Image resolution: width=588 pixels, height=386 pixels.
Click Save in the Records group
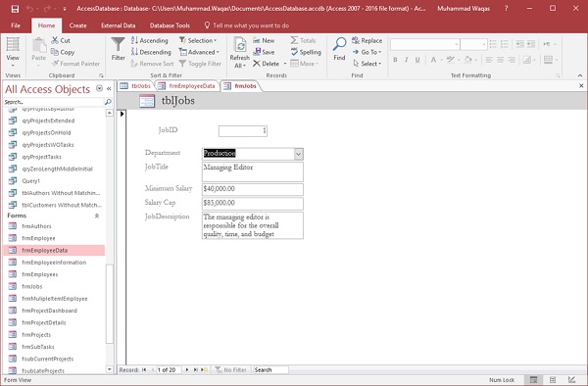(264, 52)
